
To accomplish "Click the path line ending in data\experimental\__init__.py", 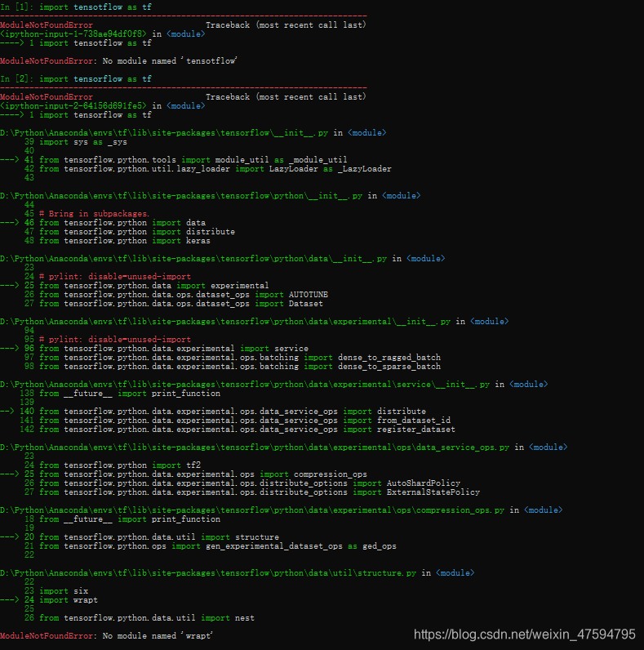I will (255, 322).
